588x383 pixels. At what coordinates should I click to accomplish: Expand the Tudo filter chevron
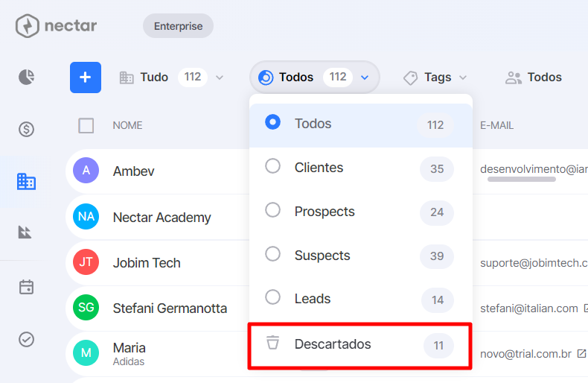pyautogui.click(x=220, y=77)
